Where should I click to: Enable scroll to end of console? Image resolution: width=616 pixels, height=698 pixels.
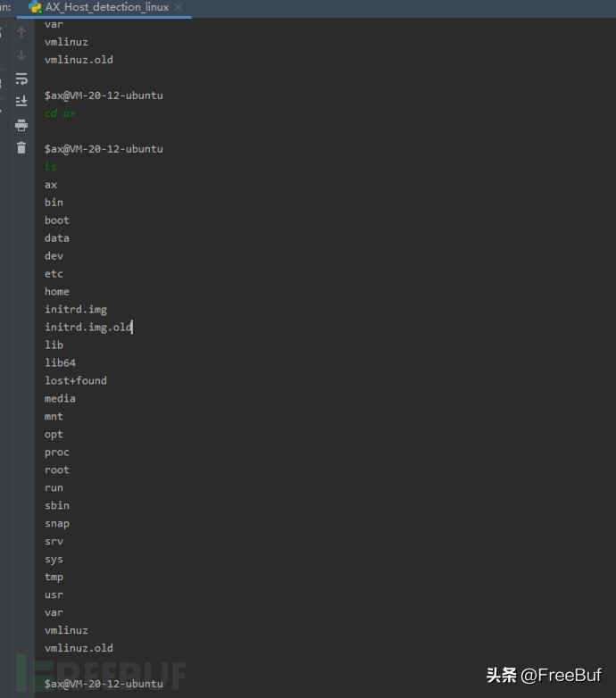[x=21, y=102]
